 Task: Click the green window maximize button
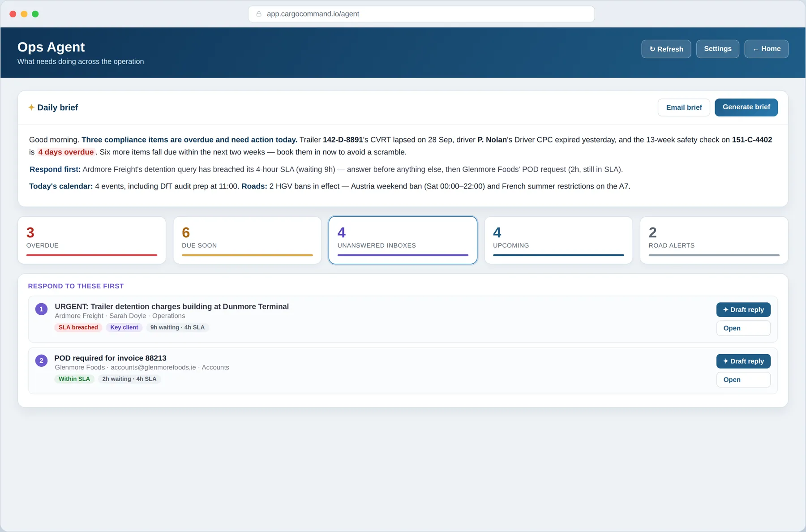[x=35, y=14]
